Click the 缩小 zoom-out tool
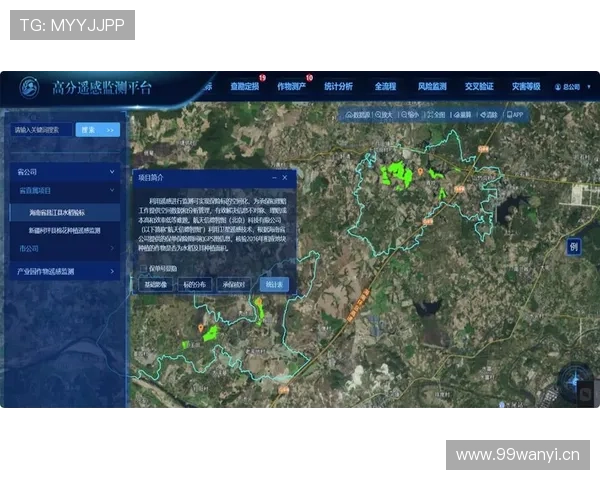 [410, 114]
